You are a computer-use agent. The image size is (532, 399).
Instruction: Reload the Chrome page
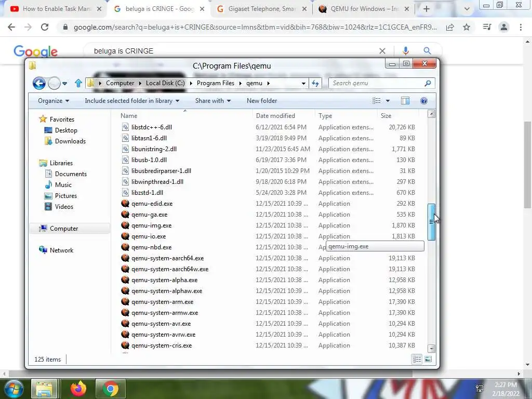[x=45, y=27]
